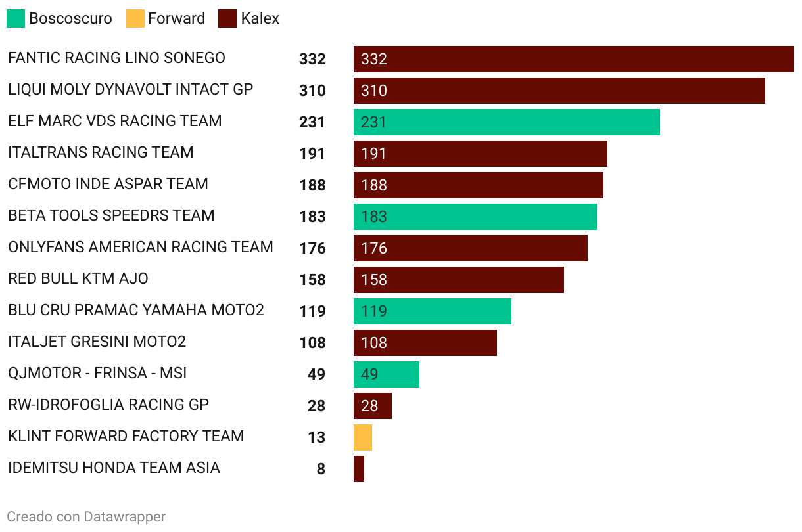Click the RW-IDROFOGLIA RACING GP label

click(x=108, y=405)
